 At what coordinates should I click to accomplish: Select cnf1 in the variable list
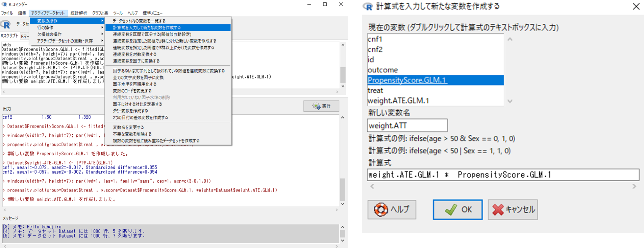click(435, 39)
